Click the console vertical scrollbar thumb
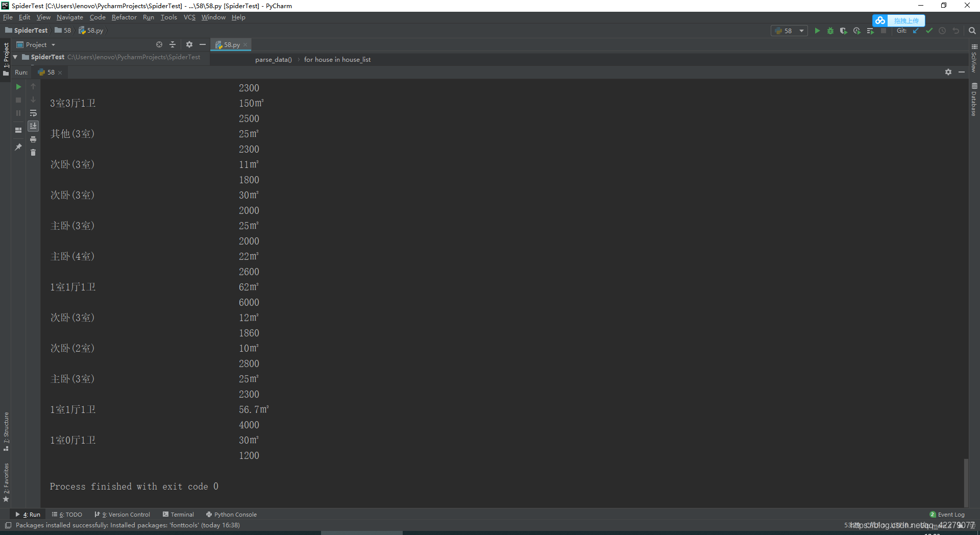The image size is (980, 535). pyautogui.click(x=966, y=482)
